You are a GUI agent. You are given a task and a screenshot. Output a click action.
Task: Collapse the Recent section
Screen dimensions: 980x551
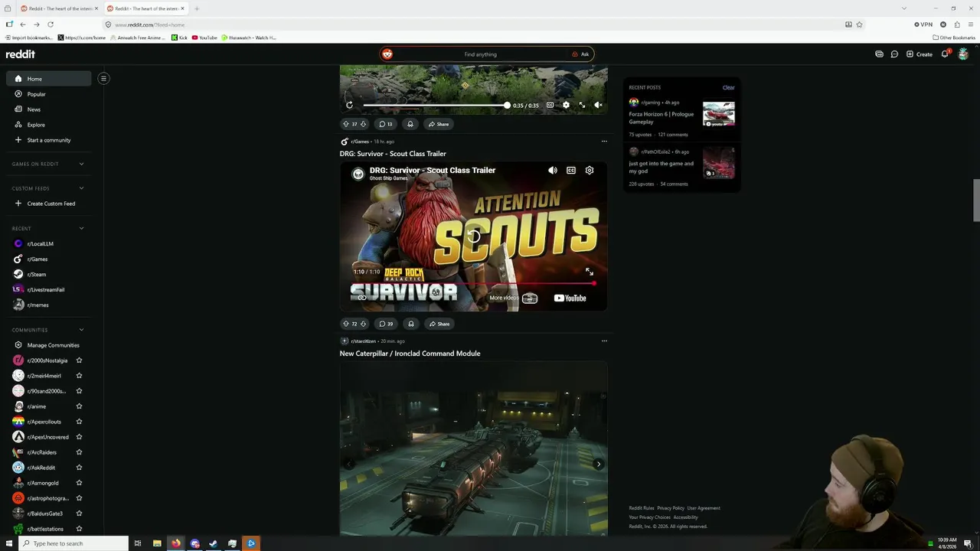(81, 228)
